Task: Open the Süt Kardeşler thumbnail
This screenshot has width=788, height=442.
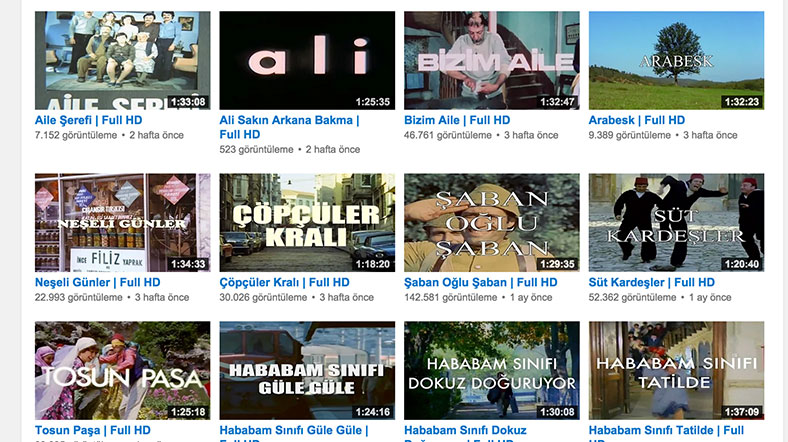Action: click(676, 223)
